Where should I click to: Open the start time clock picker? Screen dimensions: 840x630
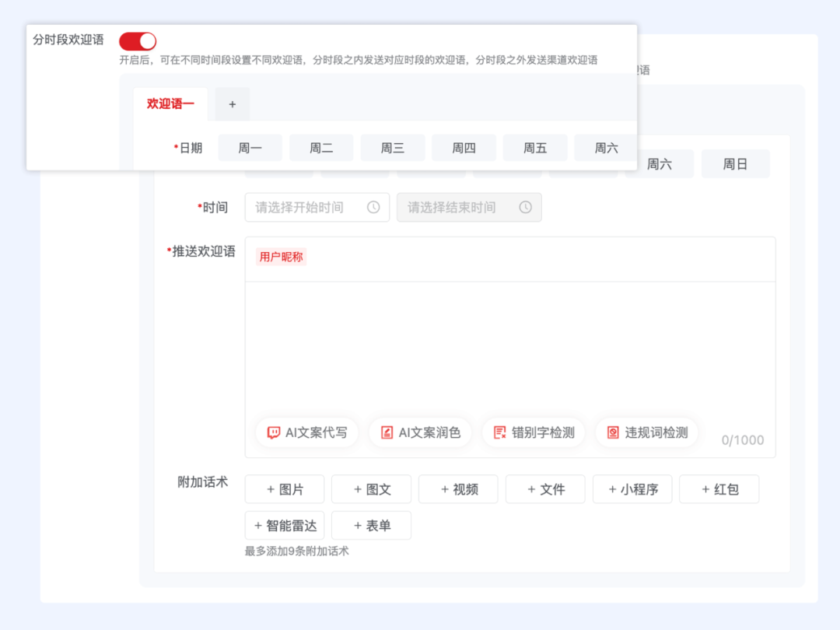click(374, 207)
